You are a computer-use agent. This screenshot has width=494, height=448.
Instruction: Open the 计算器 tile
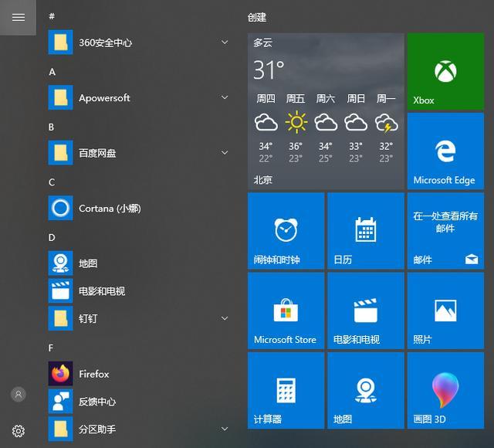[286, 391]
